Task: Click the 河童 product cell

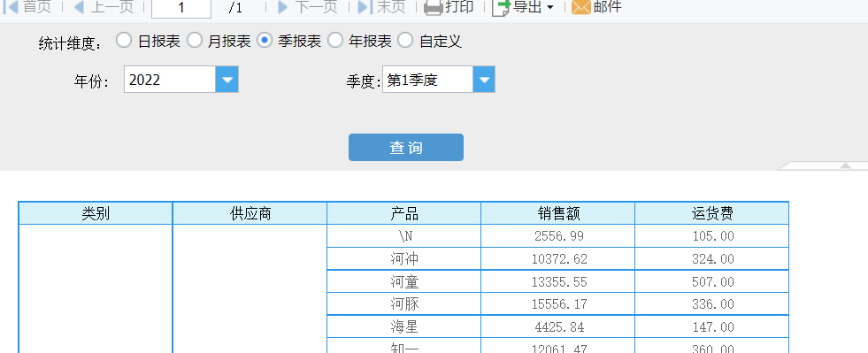Action: (404, 281)
